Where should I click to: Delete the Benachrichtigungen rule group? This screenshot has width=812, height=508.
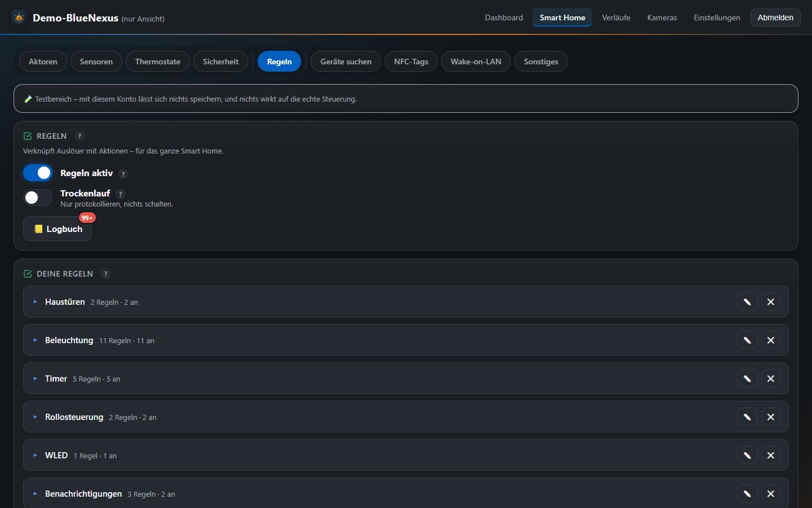(x=771, y=494)
